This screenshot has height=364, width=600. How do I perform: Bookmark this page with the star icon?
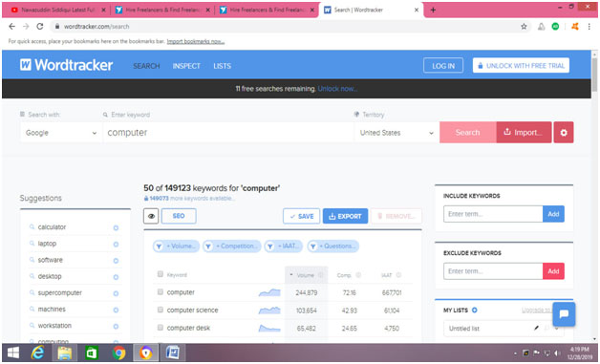click(524, 27)
